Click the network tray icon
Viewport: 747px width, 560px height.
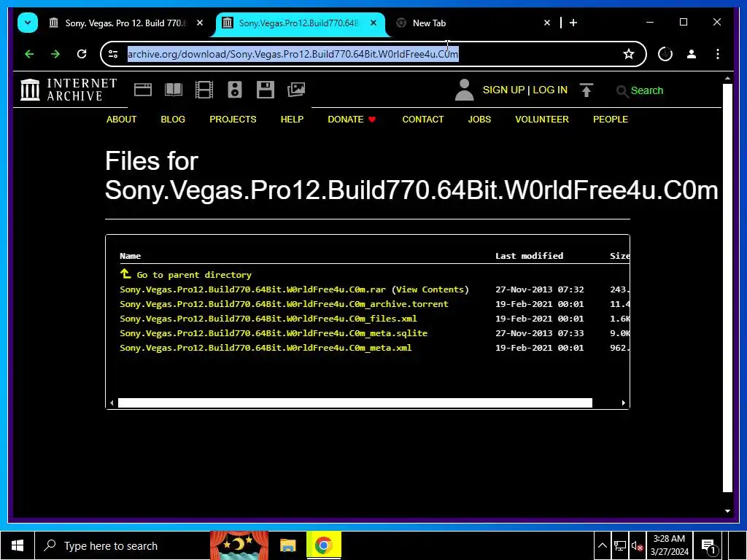620,546
